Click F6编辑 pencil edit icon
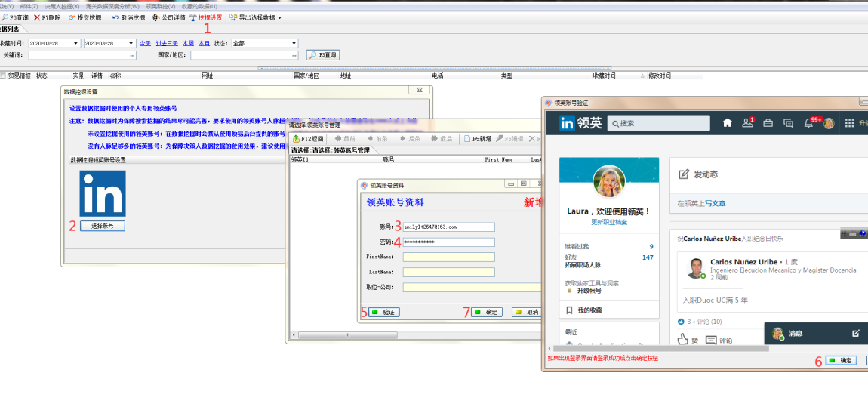 click(x=500, y=139)
